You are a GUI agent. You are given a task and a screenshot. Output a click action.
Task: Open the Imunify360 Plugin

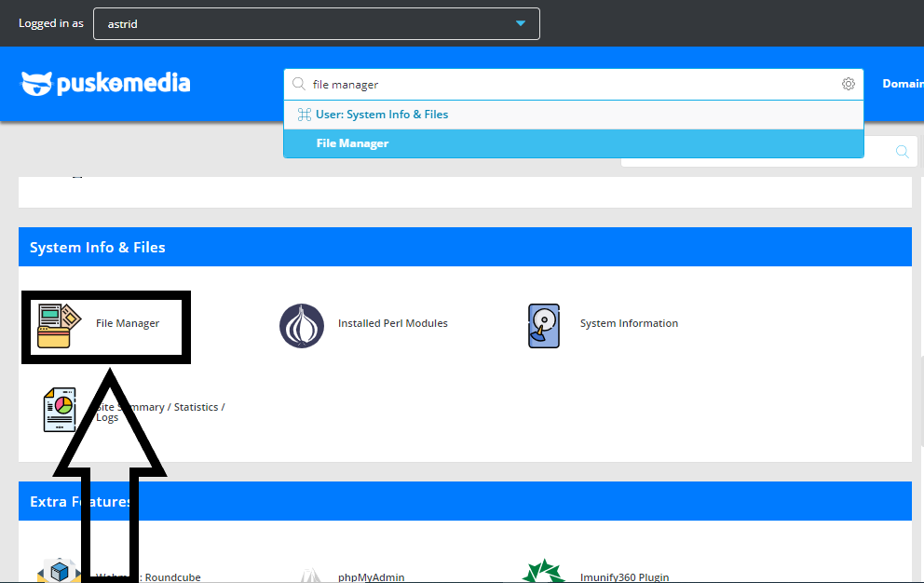(x=545, y=569)
